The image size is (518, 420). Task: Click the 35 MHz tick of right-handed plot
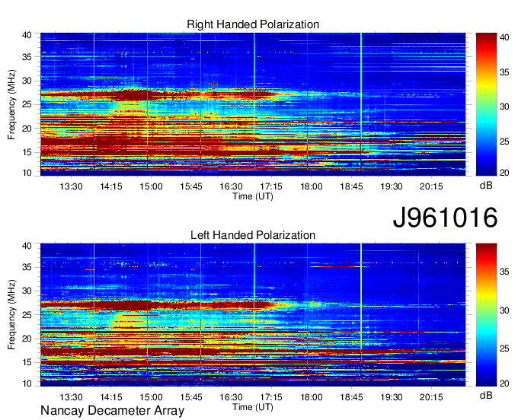[x=27, y=57]
